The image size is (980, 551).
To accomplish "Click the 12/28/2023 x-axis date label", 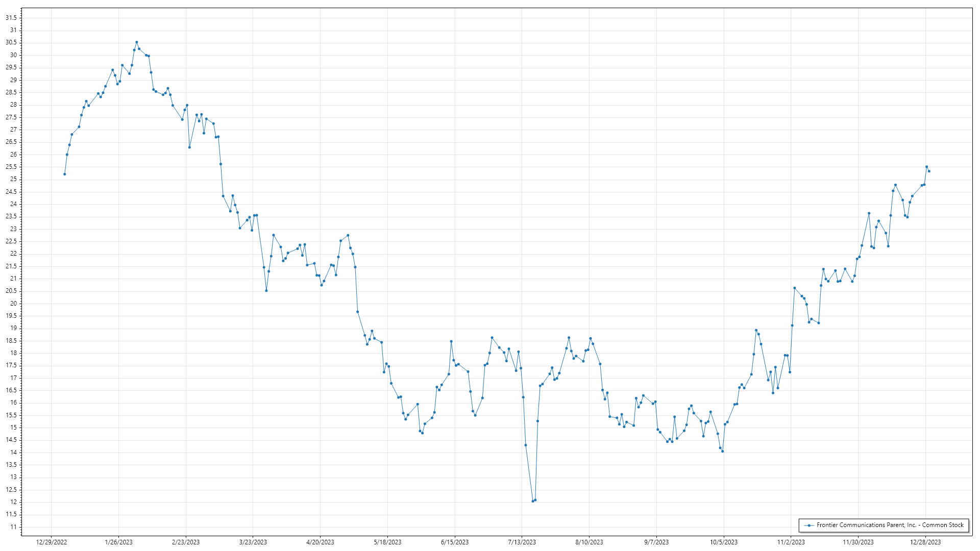I will [925, 542].
